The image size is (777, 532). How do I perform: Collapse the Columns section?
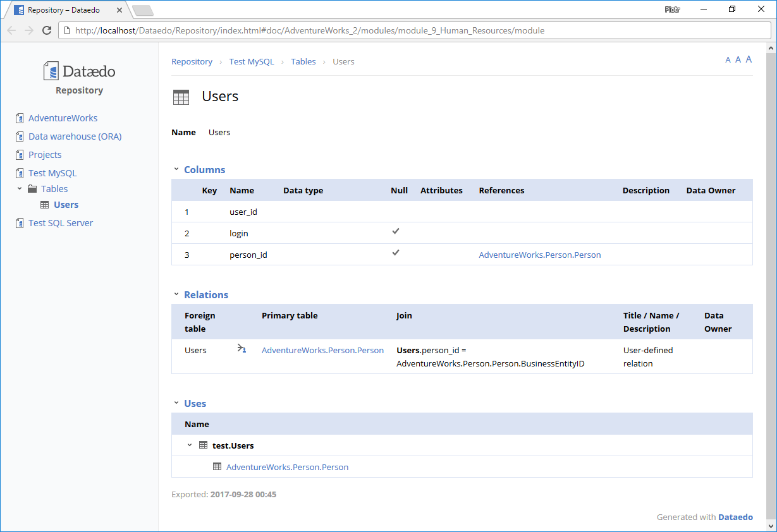click(176, 169)
